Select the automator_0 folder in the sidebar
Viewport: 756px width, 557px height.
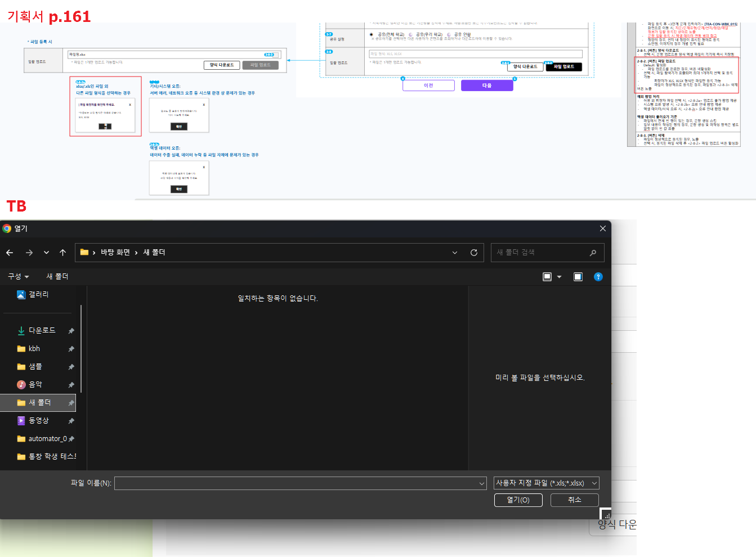47,439
